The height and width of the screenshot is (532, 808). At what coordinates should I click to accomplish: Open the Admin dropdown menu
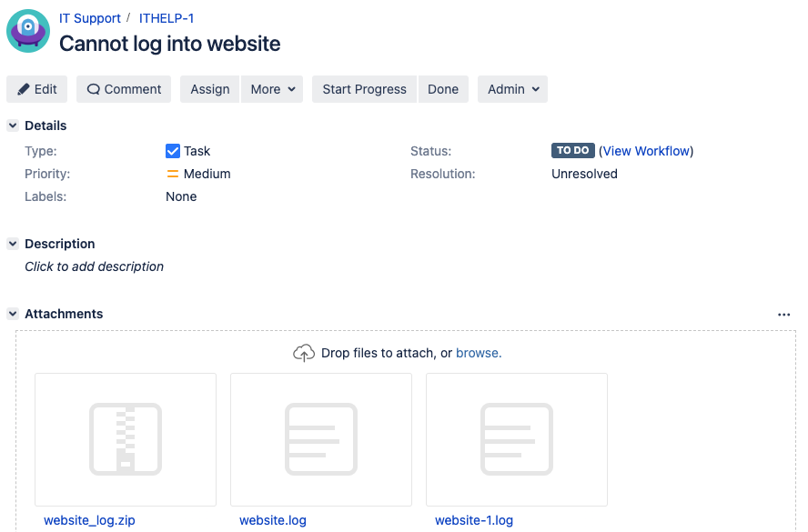(x=512, y=89)
